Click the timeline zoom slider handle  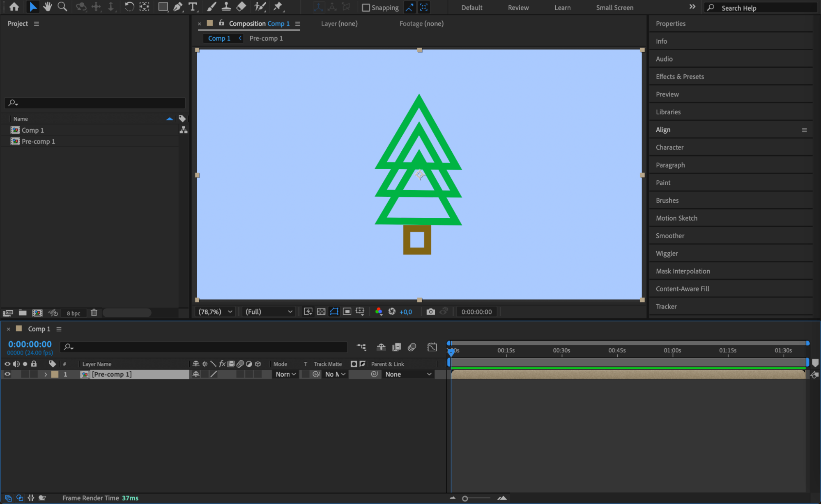click(465, 498)
